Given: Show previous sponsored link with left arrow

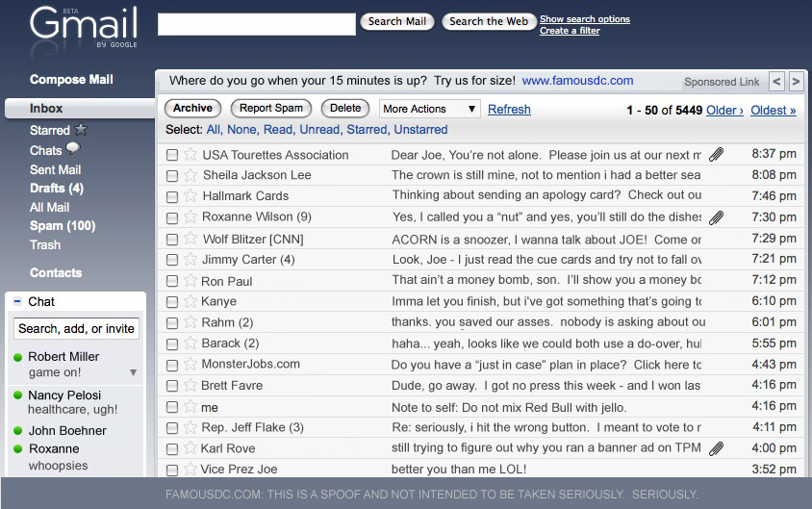Looking at the screenshot, I should pos(776,81).
